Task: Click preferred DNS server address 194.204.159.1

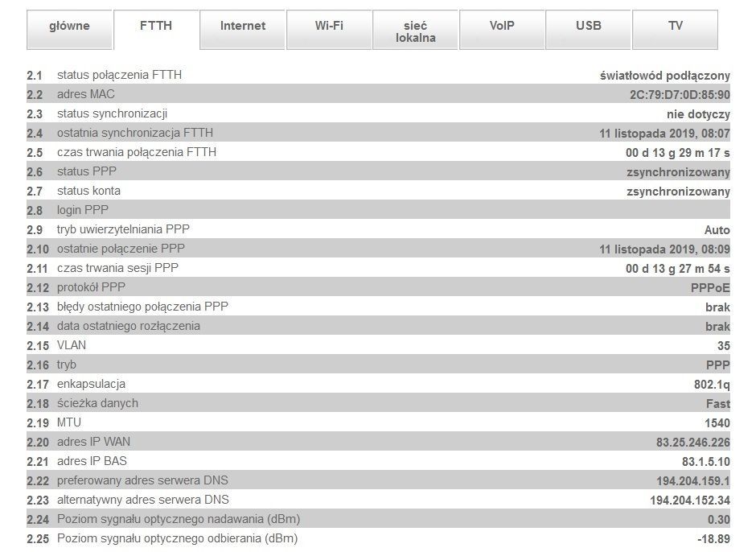Action: pos(693,481)
